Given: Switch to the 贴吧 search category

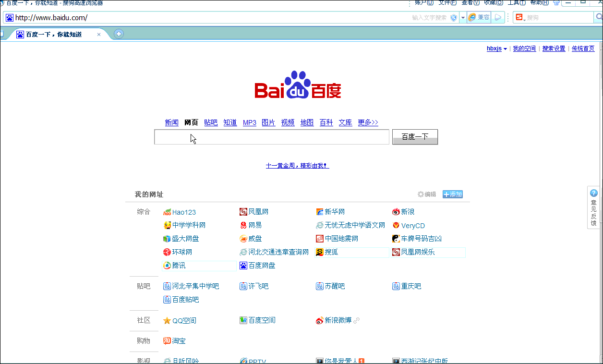Looking at the screenshot, I should tap(211, 122).
